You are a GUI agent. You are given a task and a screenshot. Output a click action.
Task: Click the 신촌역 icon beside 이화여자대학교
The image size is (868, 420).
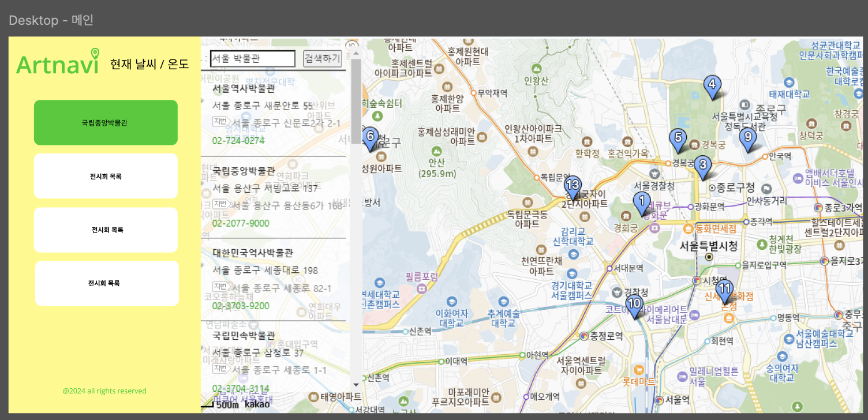coord(405,331)
